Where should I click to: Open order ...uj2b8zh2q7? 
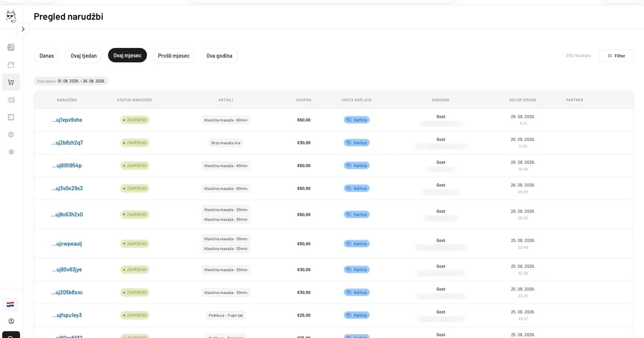click(67, 143)
